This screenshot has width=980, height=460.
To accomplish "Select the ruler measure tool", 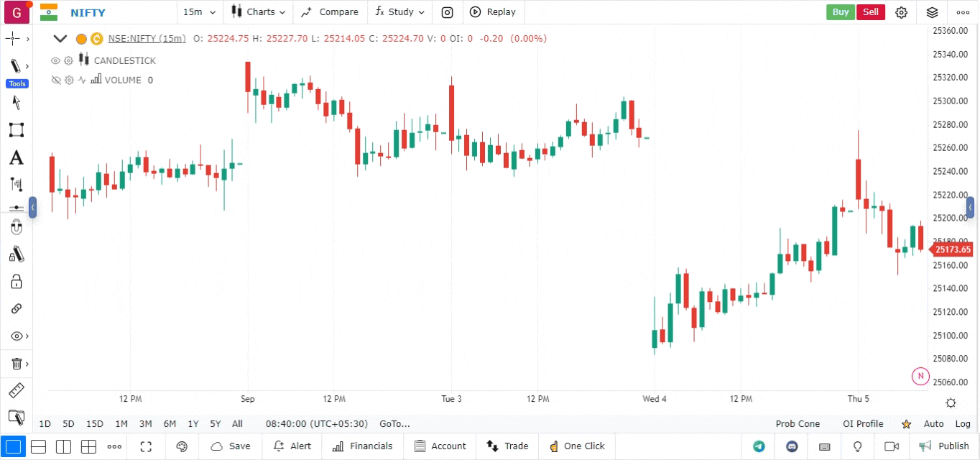I will 16,391.
